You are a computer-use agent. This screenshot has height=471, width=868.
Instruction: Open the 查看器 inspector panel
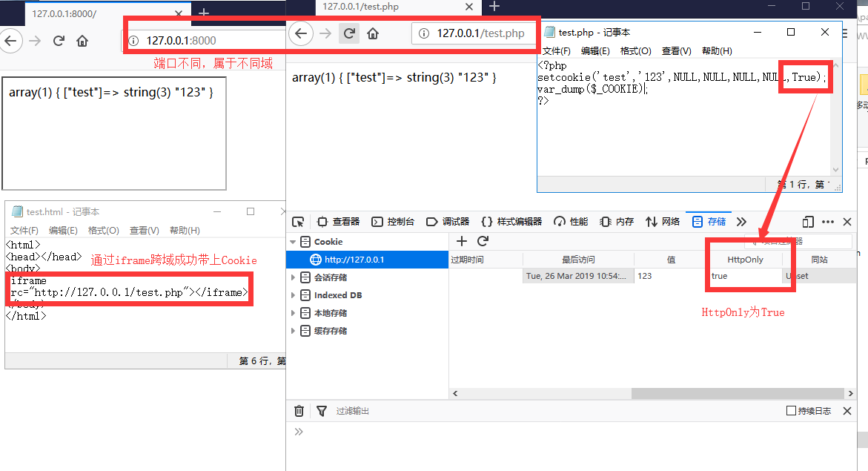coord(338,222)
